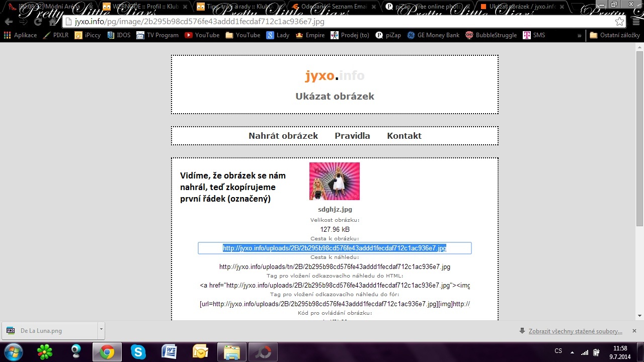Open the Outlook mail icon in taskbar
Image resolution: width=644 pixels, height=362 pixels.
(200, 351)
